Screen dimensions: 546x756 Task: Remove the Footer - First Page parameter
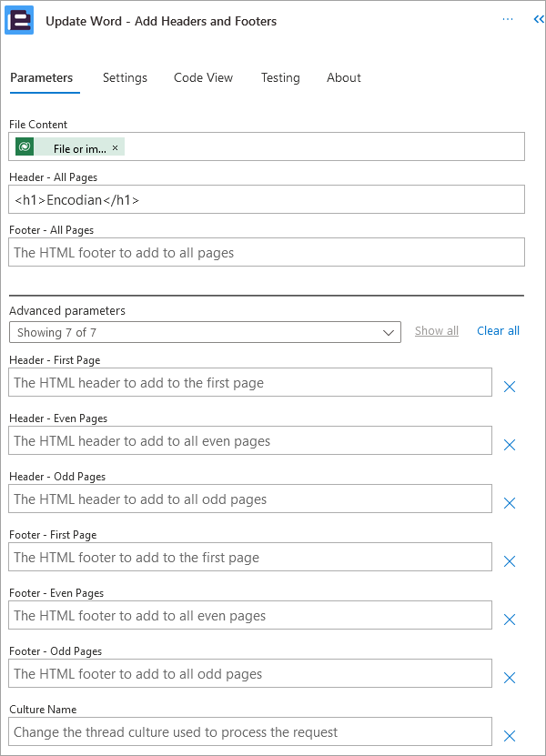(x=510, y=561)
